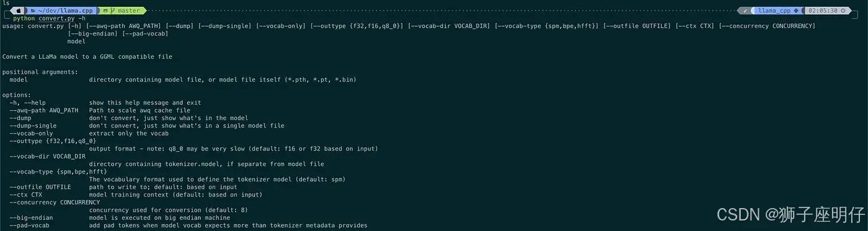The height and width of the screenshot is (231, 868).
Task: Click the GitHub icon in the green segment
Action: coord(105,11)
